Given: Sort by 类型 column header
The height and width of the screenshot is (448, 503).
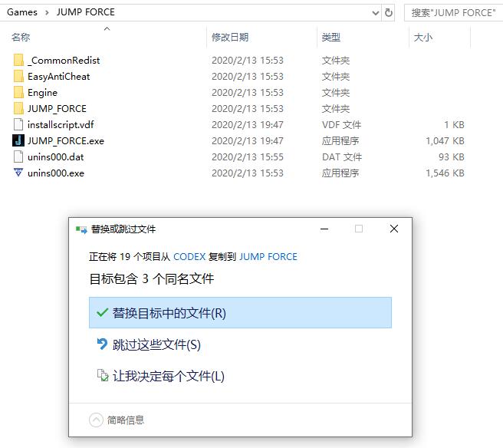Looking at the screenshot, I should point(331,38).
